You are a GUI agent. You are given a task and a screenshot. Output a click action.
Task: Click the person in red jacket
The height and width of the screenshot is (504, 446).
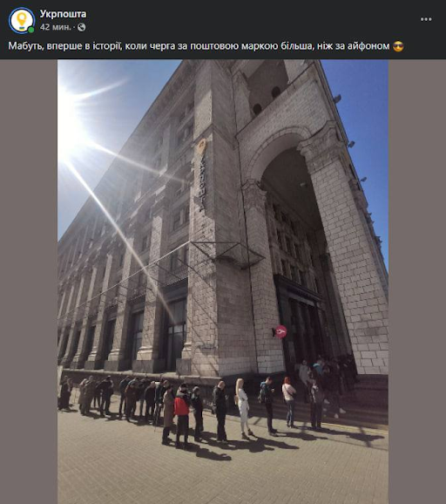[182, 416]
